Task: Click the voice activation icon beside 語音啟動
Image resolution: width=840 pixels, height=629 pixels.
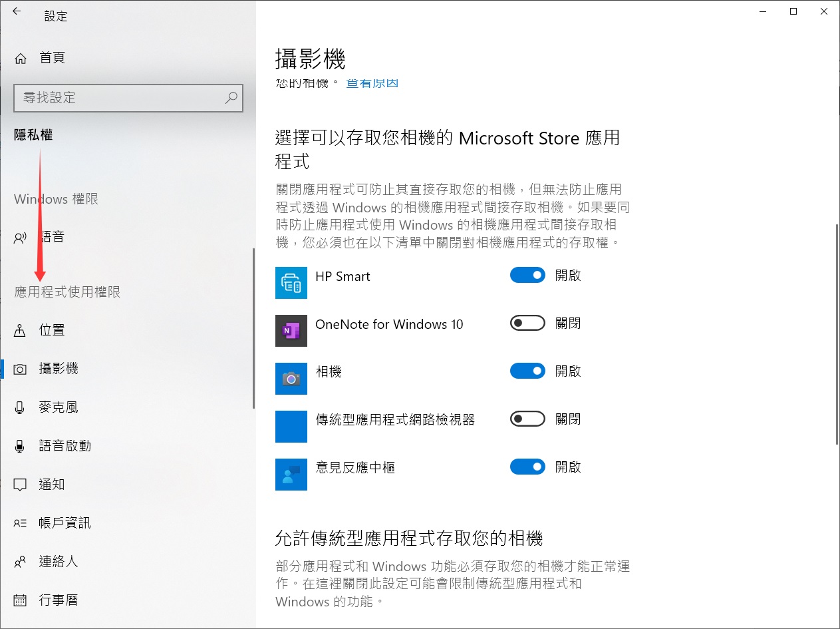Action: click(x=20, y=446)
